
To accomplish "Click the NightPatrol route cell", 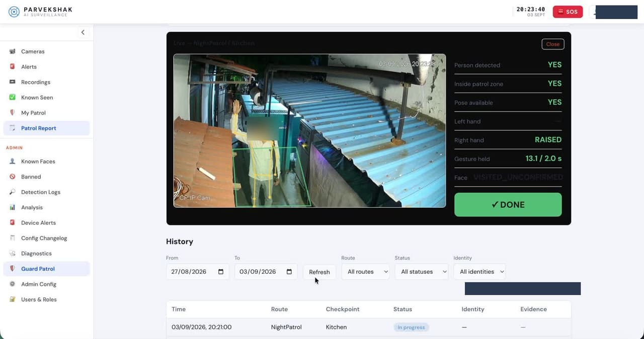I will tap(286, 327).
